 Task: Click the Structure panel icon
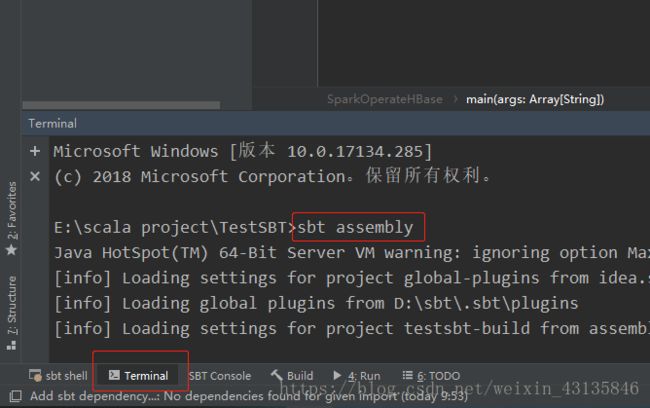(12, 345)
